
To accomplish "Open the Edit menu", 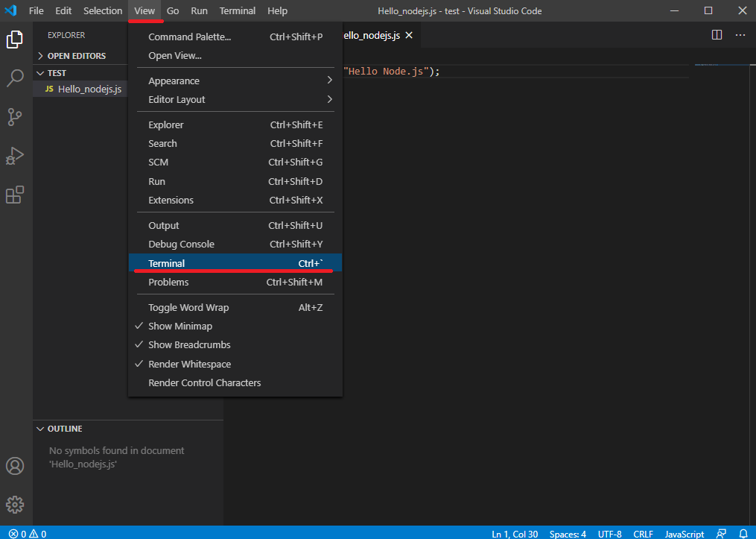I will (63, 10).
